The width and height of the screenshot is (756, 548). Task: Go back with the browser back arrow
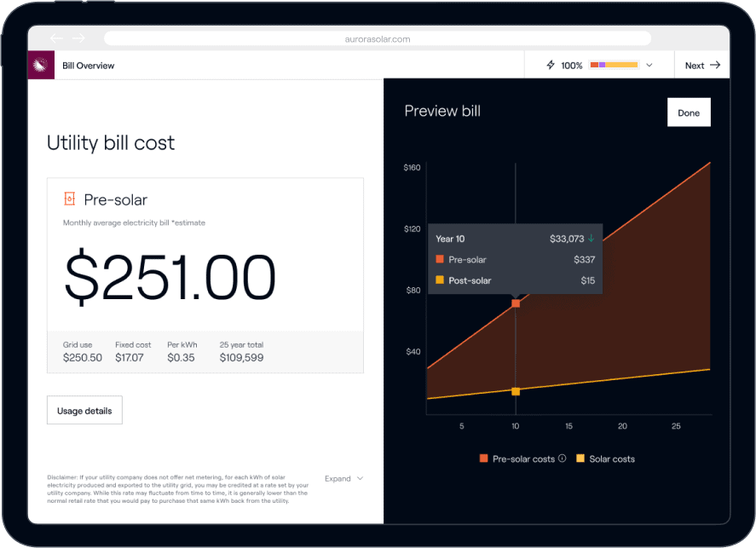pos(56,38)
